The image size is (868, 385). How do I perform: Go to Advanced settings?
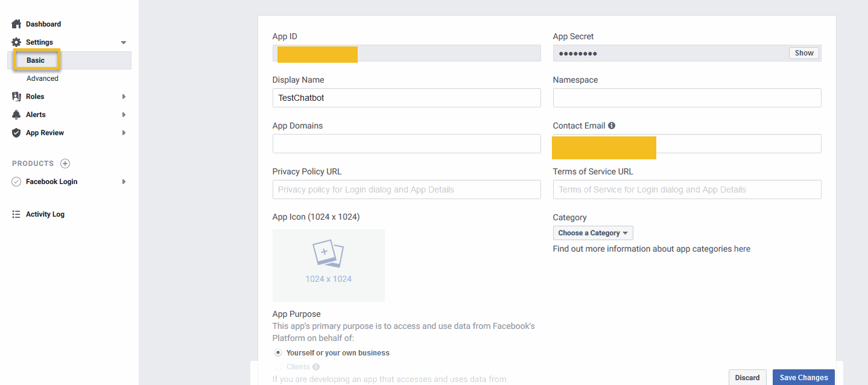(42, 78)
